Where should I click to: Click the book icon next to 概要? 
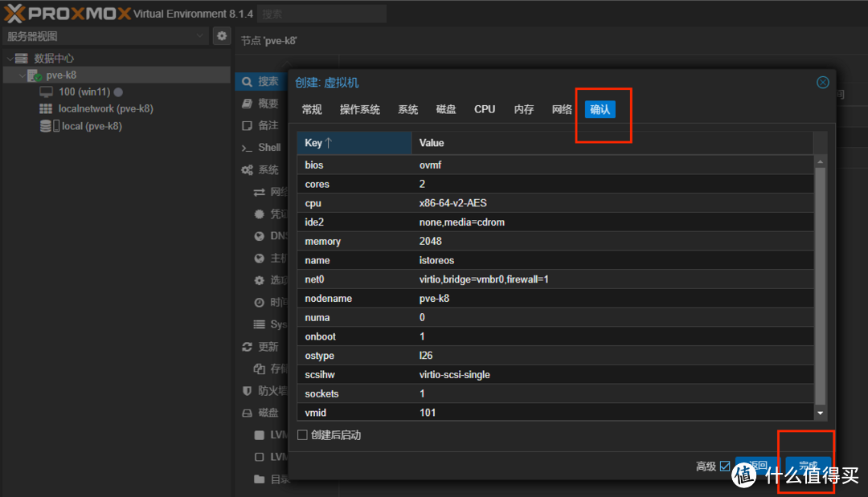247,104
